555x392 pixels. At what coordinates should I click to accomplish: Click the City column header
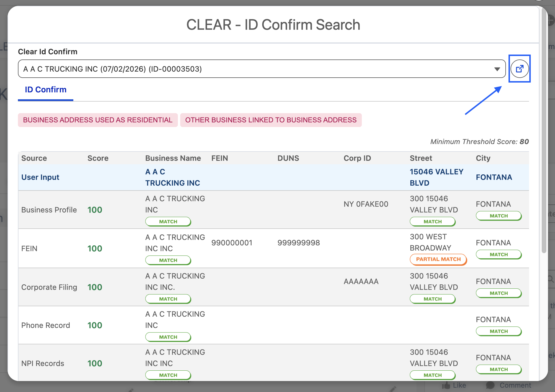(483, 158)
